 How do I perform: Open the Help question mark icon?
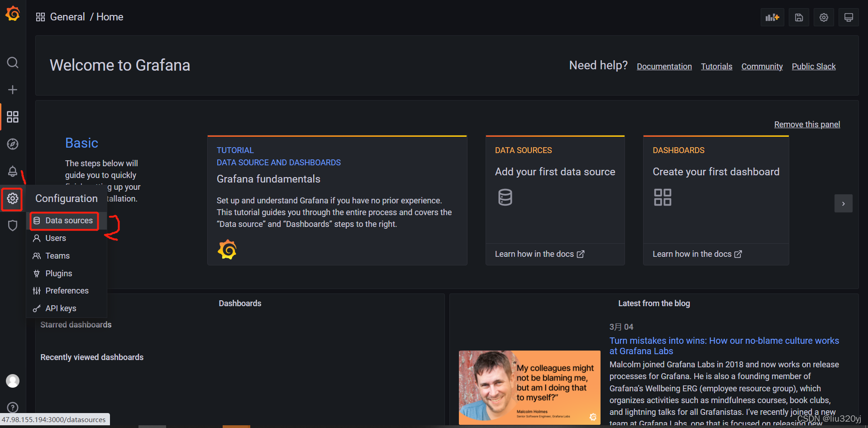click(13, 408)
